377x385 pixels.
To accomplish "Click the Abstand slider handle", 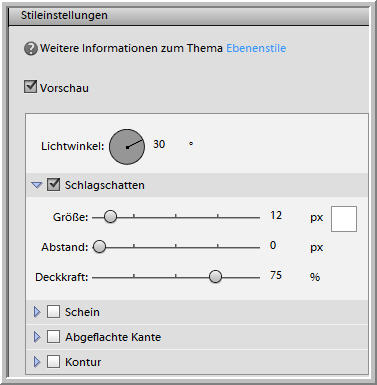I will pyautogui.click(x=99, y=247).
